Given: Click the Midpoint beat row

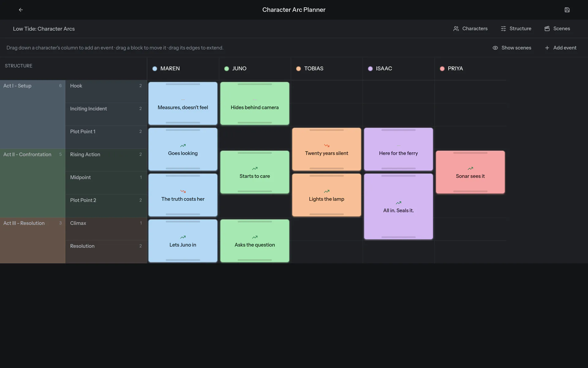Looking at the screenshot, I should pyautogui.click(x=106, y=183).
